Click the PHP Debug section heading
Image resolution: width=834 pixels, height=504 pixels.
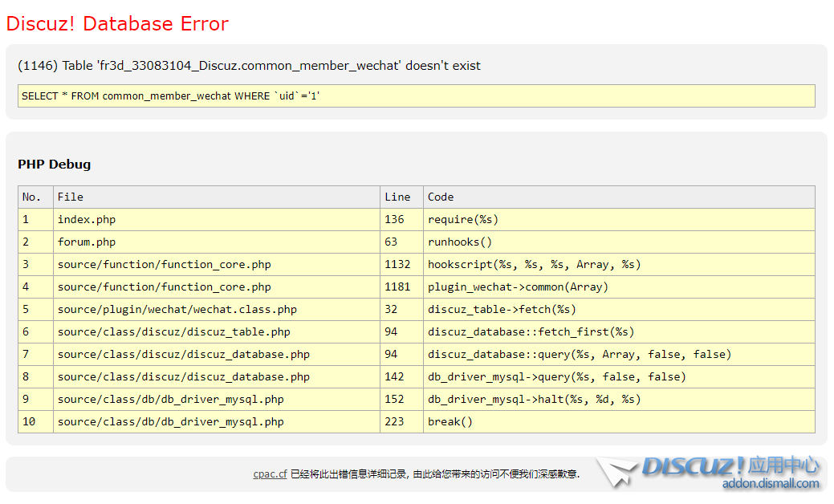tap(54, 165)
